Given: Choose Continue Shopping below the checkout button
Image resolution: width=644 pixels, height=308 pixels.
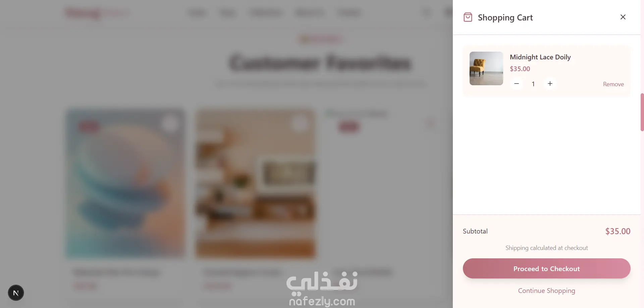Looking at the screenshot, I should pyautogui.click(x=547, y=291).
